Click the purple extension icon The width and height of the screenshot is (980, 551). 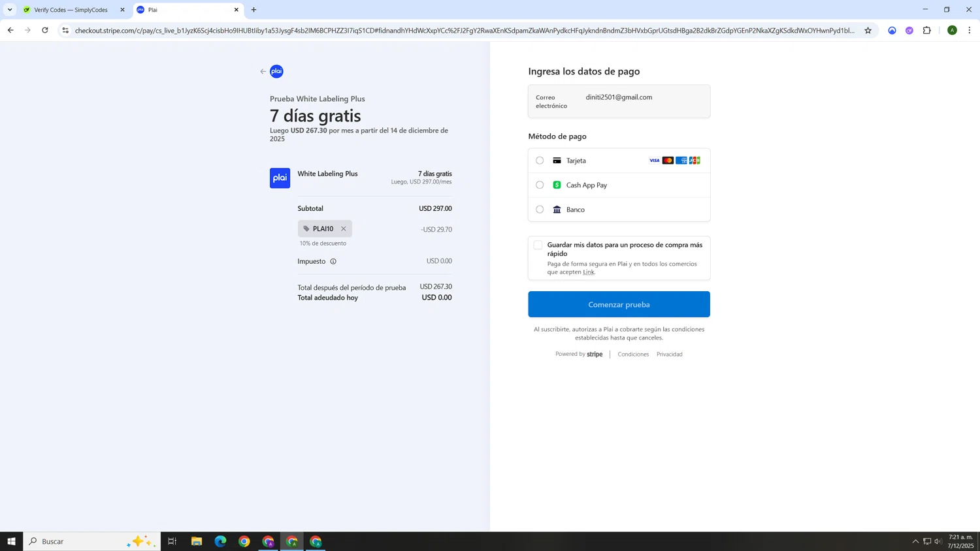tap(909, 30)
